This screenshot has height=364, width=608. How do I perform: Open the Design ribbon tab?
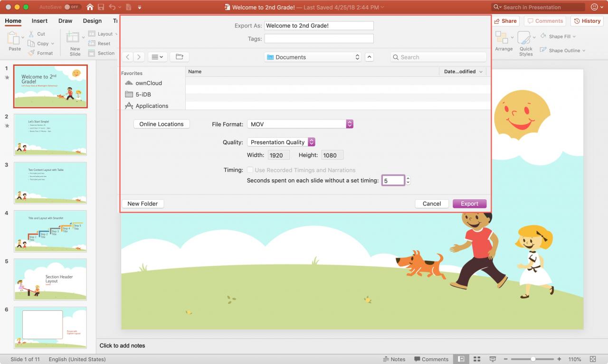[x=92, y=21]
